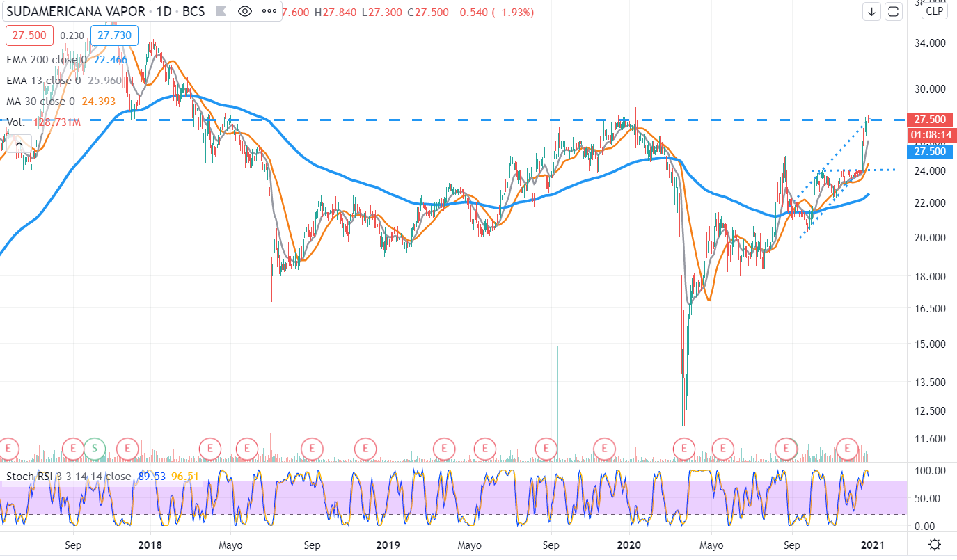Click the 2019 label on the time axis
The width and height of the screenshot is (957, 560).
coord(388,545)
